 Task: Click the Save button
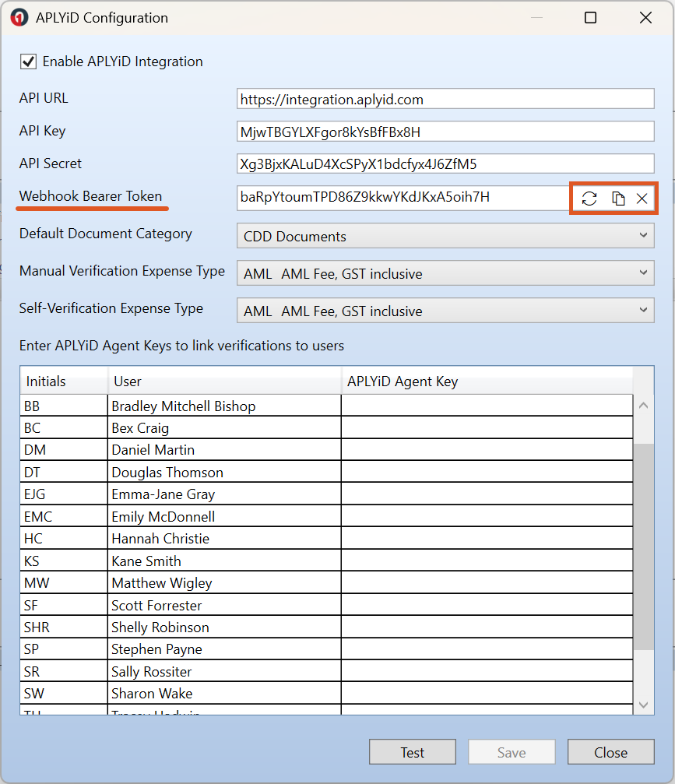tap(512, 752)
